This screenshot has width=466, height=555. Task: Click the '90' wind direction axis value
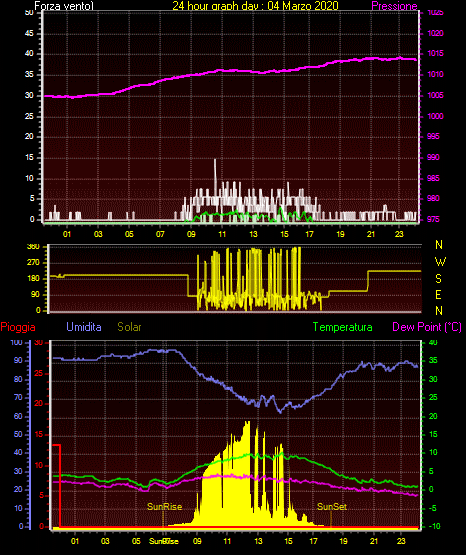point(35,294)
